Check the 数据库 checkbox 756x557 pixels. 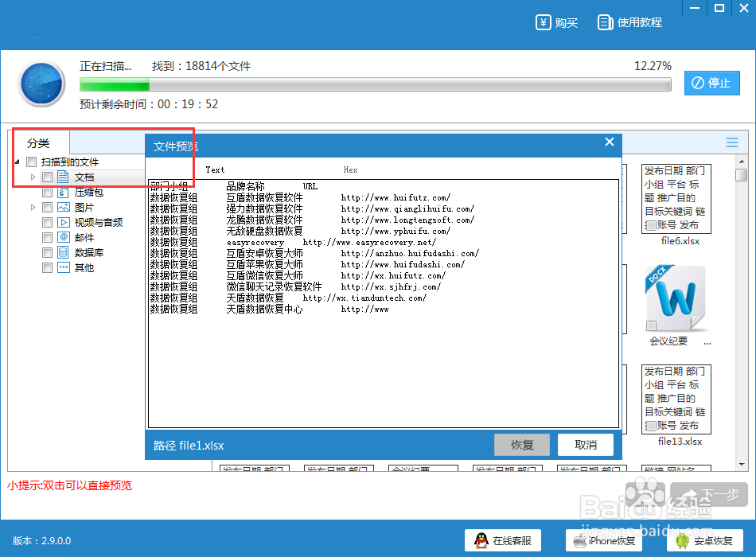click(x=47, y=253)
